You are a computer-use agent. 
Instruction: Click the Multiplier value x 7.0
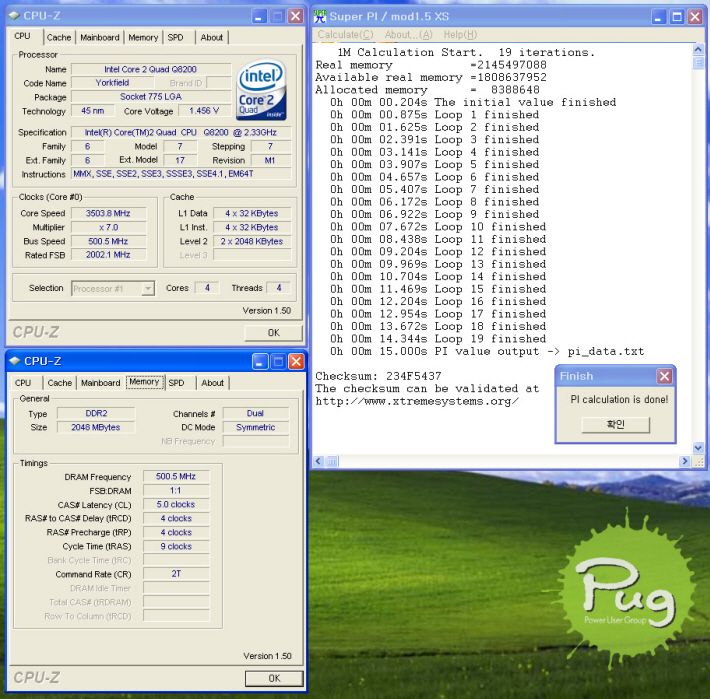point(108,227)
